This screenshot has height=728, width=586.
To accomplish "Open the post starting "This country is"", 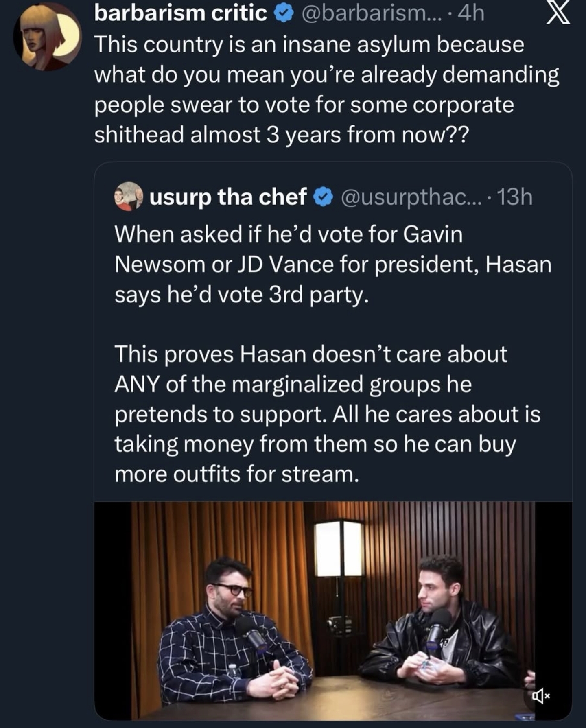I will pyautogui.click(x=326, y=90).
